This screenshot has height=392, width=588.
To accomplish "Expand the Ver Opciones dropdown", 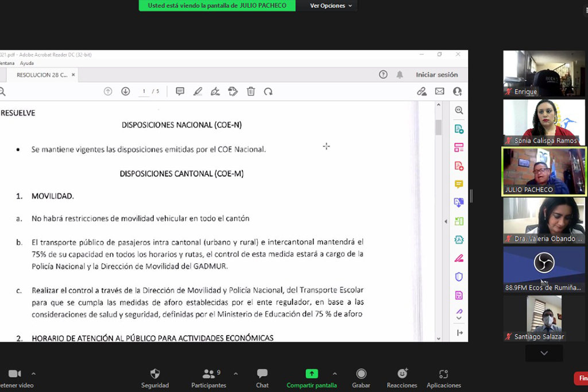I will [x=331, y=6].
